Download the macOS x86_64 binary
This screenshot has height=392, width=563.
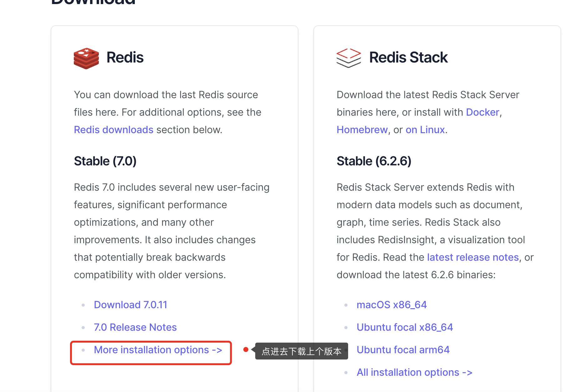point(392,305)
